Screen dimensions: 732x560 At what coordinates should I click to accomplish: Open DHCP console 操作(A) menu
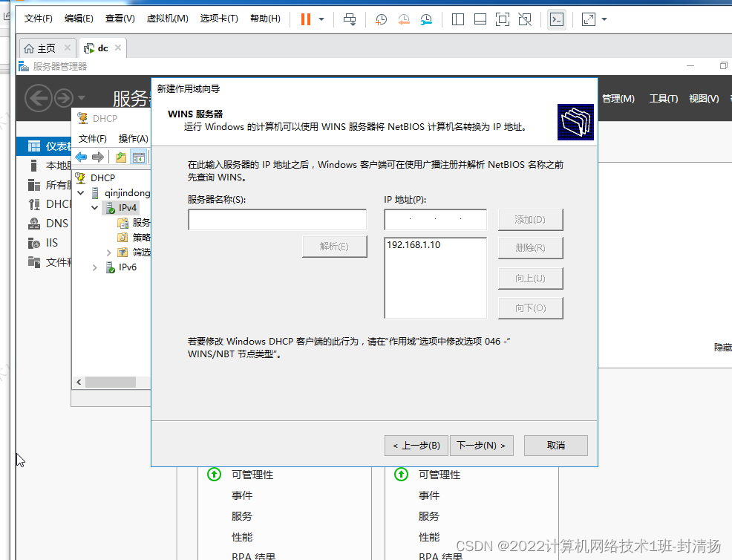[x=133, y=139]
